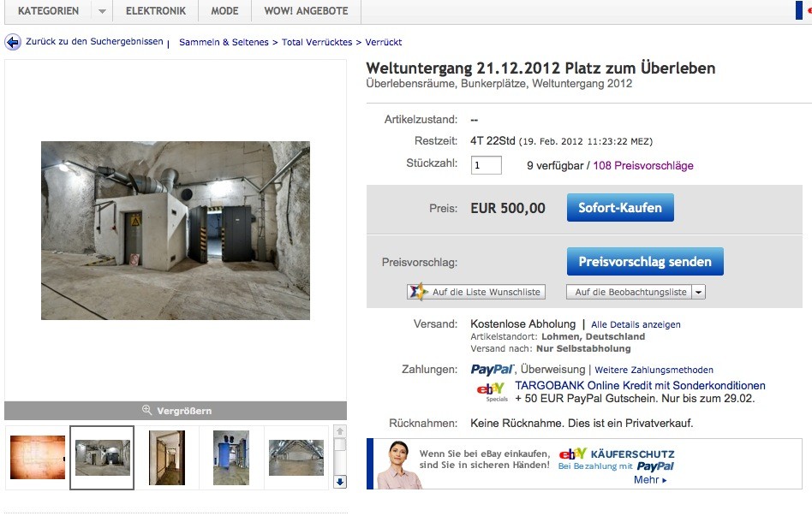
Task: Click the magnifier icon beside Vergrößern
Action: point(147,410)
